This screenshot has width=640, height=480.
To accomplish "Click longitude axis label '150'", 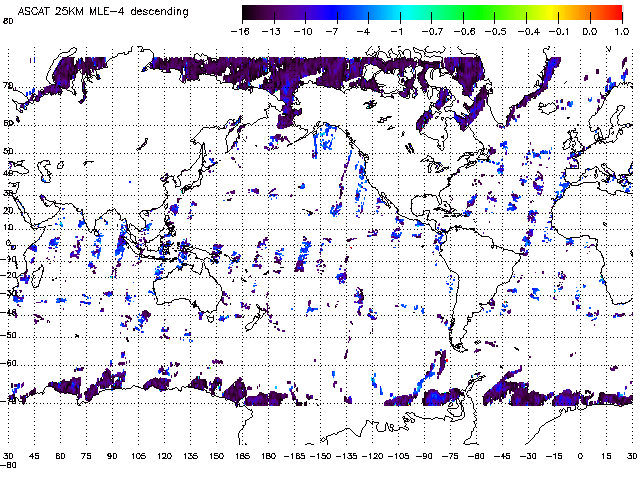I will (216, 456).
